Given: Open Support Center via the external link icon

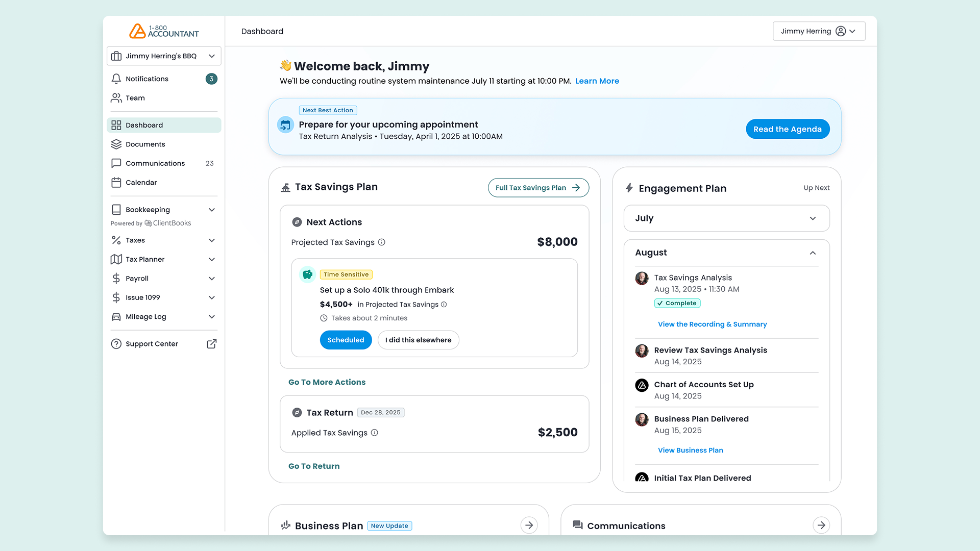Looking at the screenshot, I should (211, 343).
